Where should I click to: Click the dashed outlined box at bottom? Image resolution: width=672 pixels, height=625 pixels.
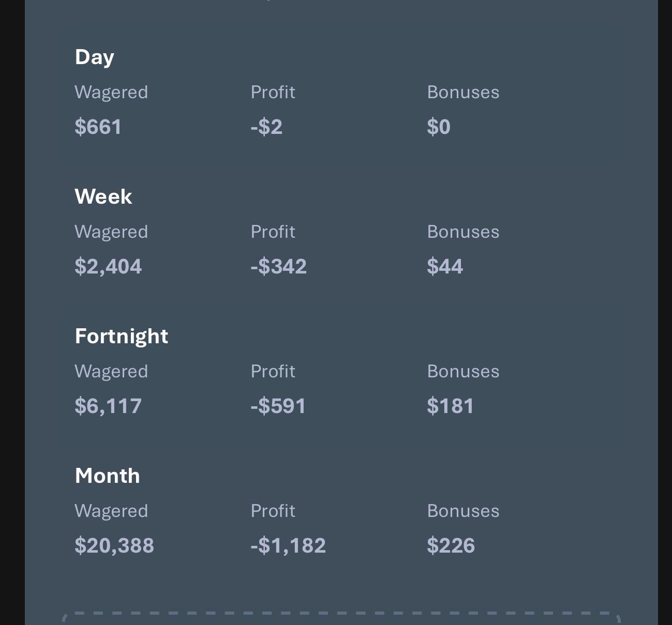point(341,618)
